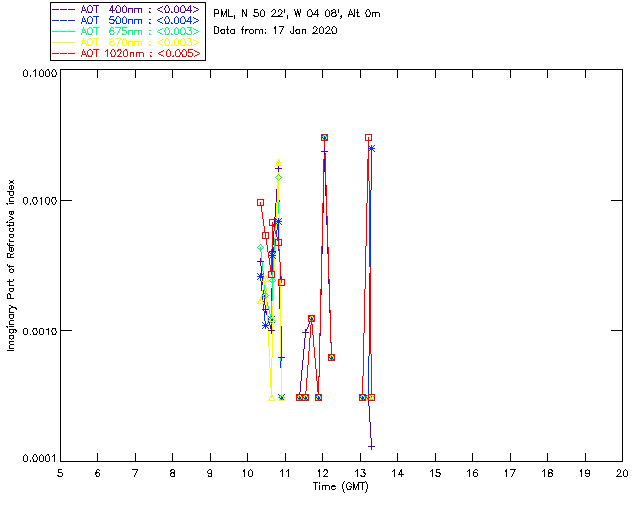Click the 0.0100 y-axis label
This screenshot has height=512, width=640.
pos(39,201)
